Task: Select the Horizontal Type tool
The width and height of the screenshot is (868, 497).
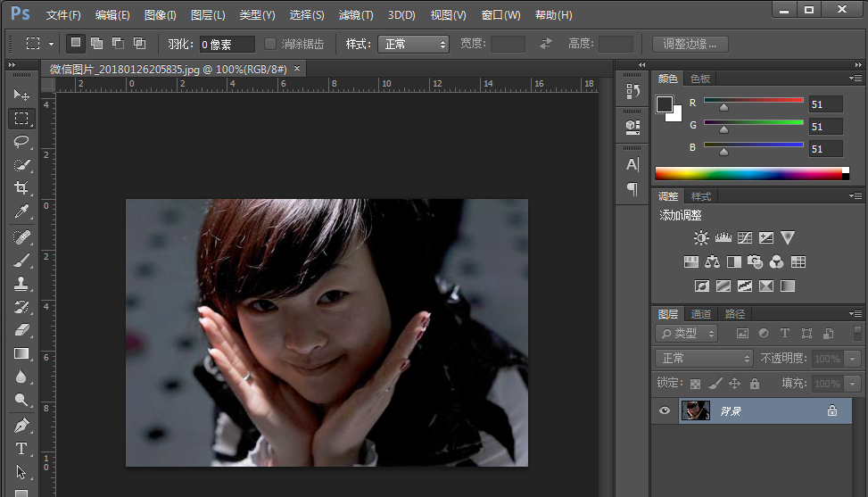Action: (x=21, y=448)
